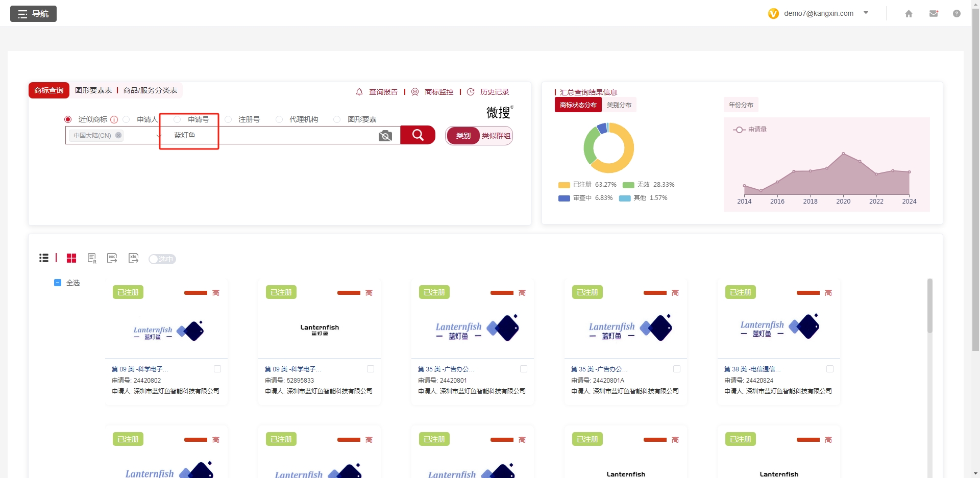Switch to list view layout
Viewport: 980px width, 478px height.
coord(44,258)
